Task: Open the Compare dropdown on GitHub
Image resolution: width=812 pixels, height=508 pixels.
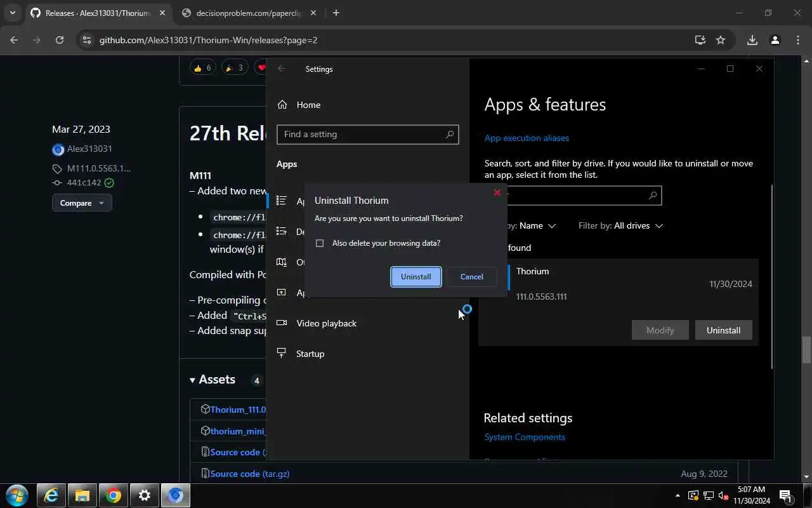Action: [x=82, y=203]
